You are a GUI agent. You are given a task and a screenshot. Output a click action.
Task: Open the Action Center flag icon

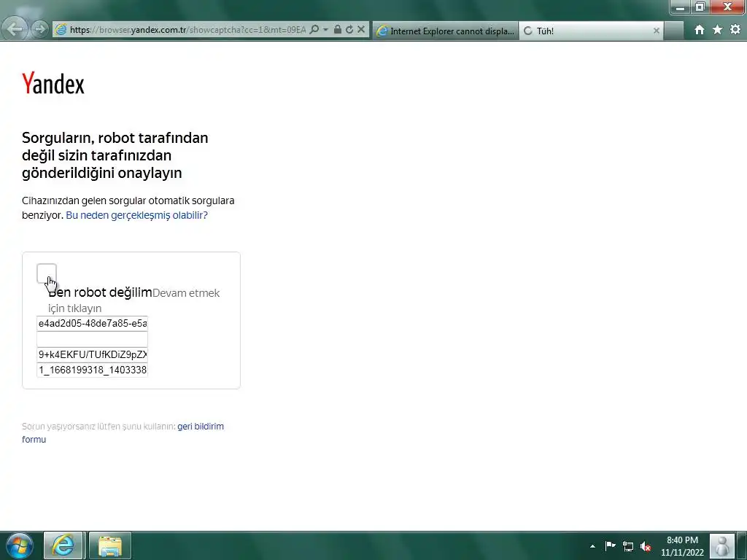click(611, 545)
